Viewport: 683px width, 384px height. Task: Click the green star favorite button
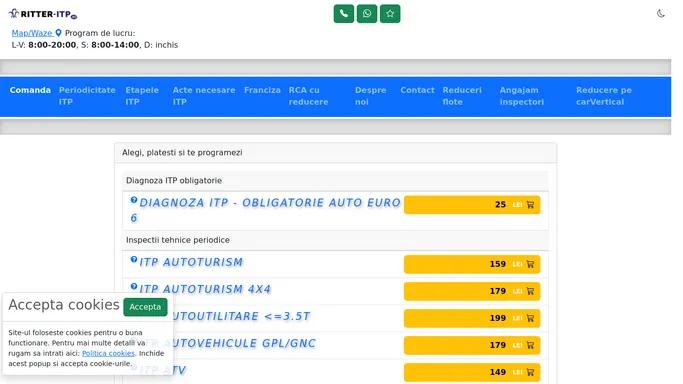coord(390,13)
